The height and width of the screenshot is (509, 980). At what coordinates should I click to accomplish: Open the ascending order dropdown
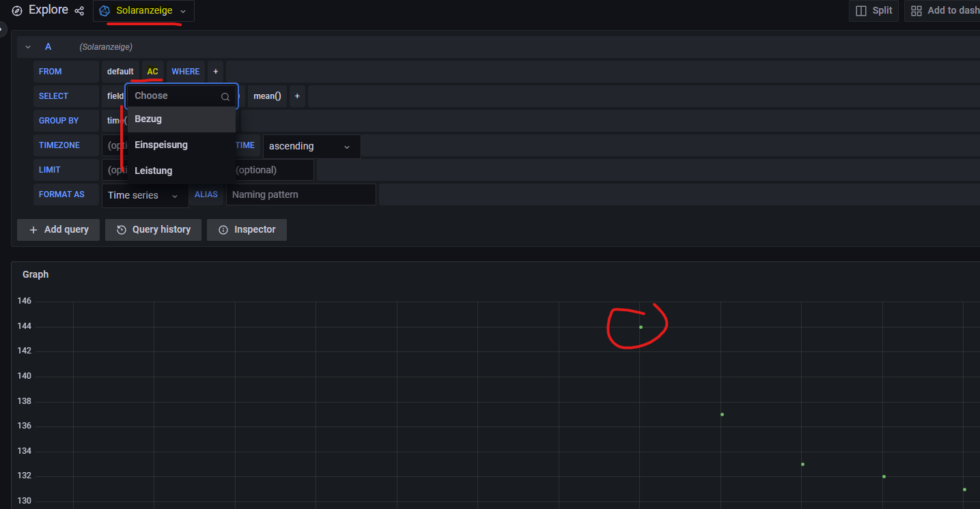click(x=311, y=147)
